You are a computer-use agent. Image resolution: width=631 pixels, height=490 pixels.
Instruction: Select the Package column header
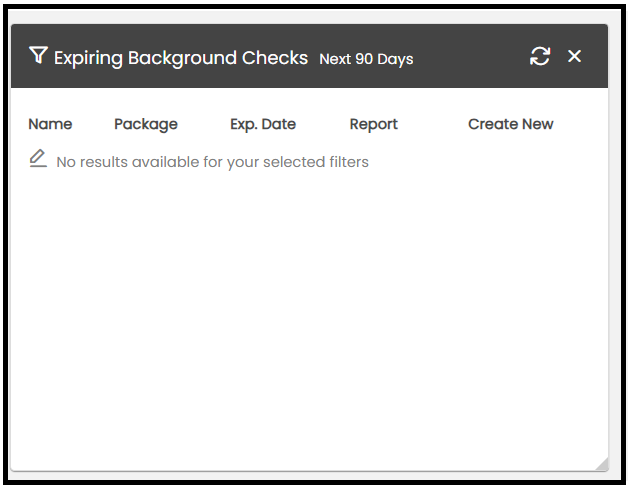point(146,124)
